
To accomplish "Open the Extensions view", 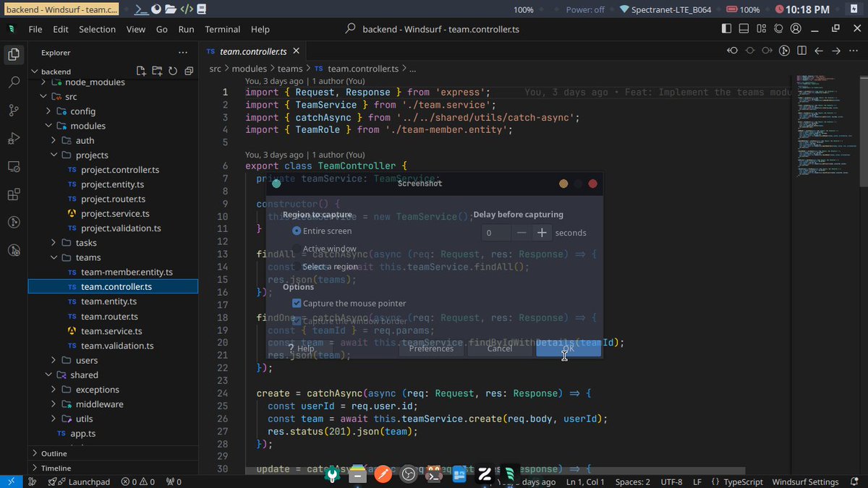I will [x=13, y=194].
